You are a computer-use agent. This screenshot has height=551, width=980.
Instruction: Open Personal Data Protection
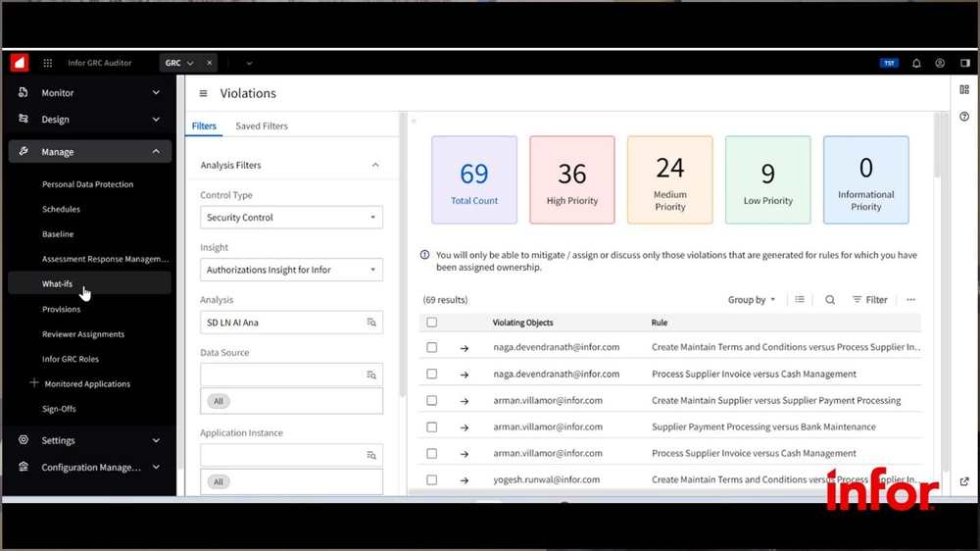coord(87,184)
